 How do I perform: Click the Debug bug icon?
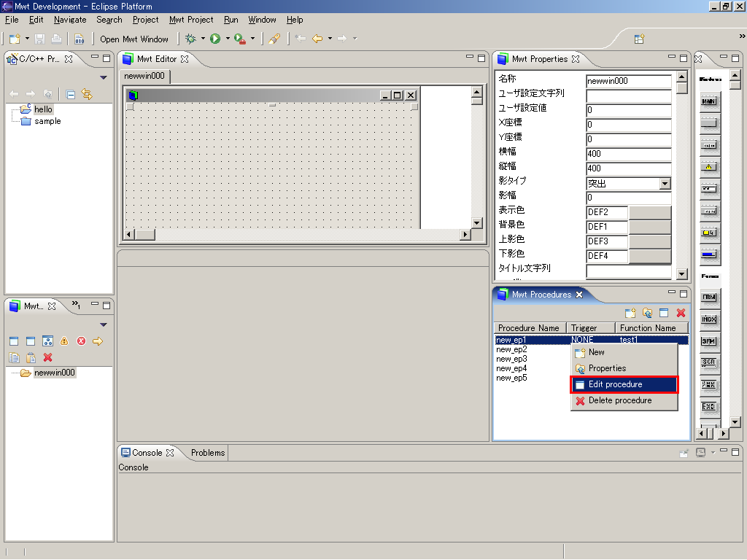tap(190, 39)
